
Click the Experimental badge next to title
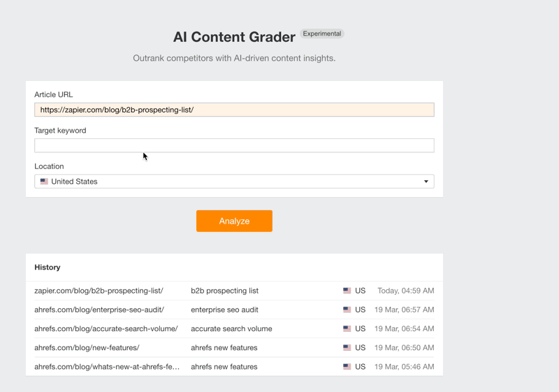tap(322, 34)
